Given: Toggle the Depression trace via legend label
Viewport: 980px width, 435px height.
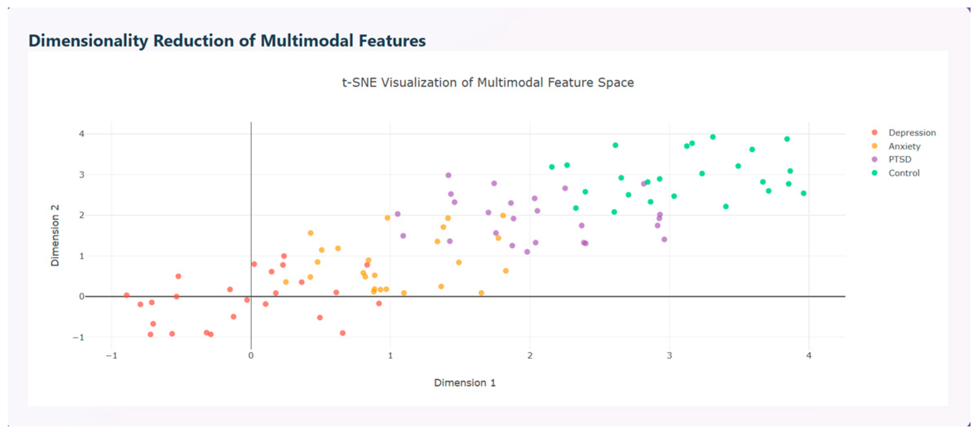Looking at the screenshot, I should (912, 133).
